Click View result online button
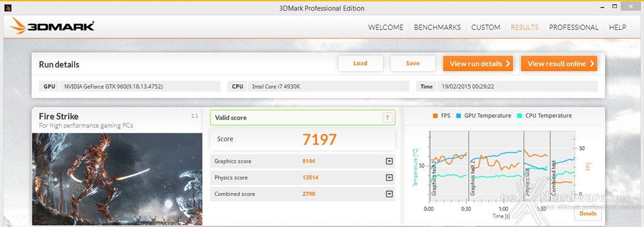This screenshot has height=227, width=644. pos(559,64)
